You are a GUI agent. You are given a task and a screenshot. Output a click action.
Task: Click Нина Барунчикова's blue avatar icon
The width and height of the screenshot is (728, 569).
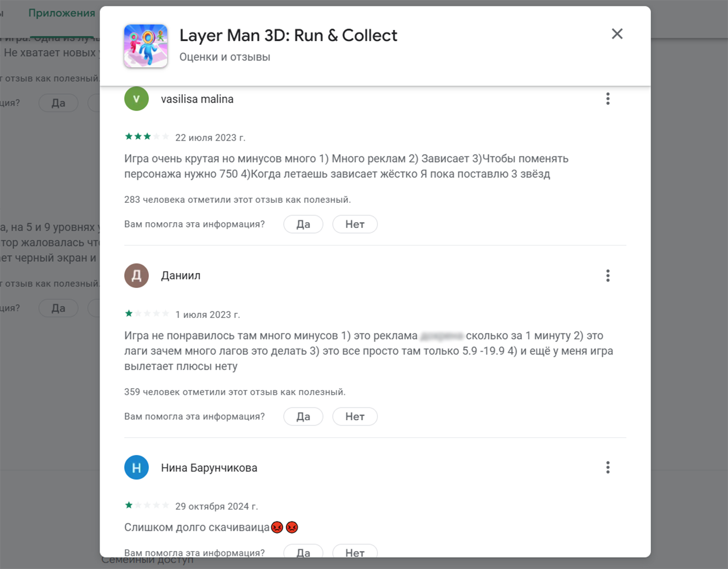136,468
